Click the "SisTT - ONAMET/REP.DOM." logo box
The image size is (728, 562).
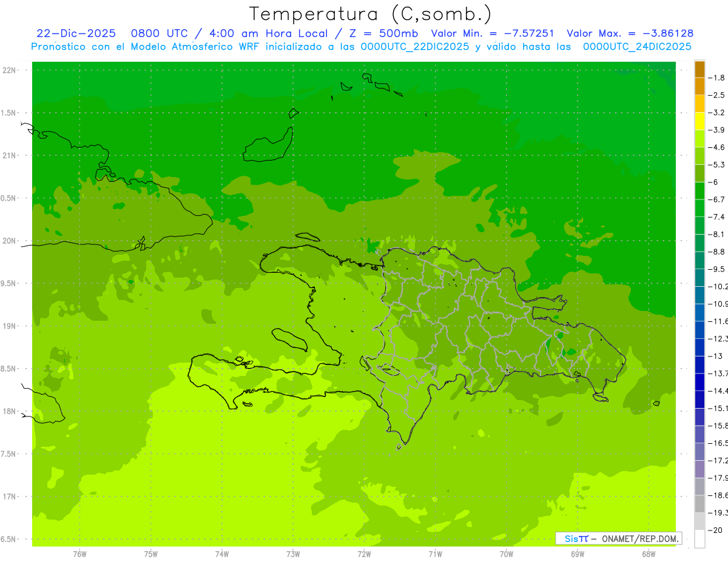(619, 538)
